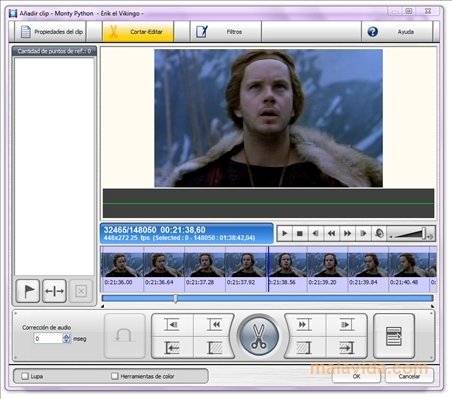Click the Propiedades del clip document icon

click(26, 32)
